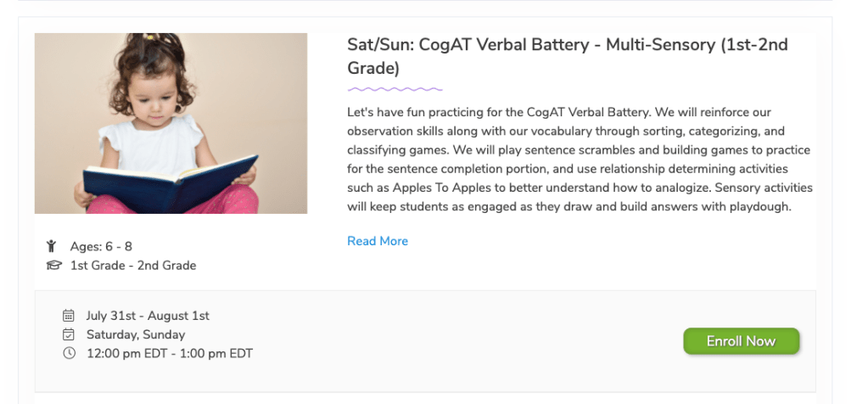This screenshot has width=868, height=404.
Task: Click the calendar icon beside July 31st
Action: (69, 316)
